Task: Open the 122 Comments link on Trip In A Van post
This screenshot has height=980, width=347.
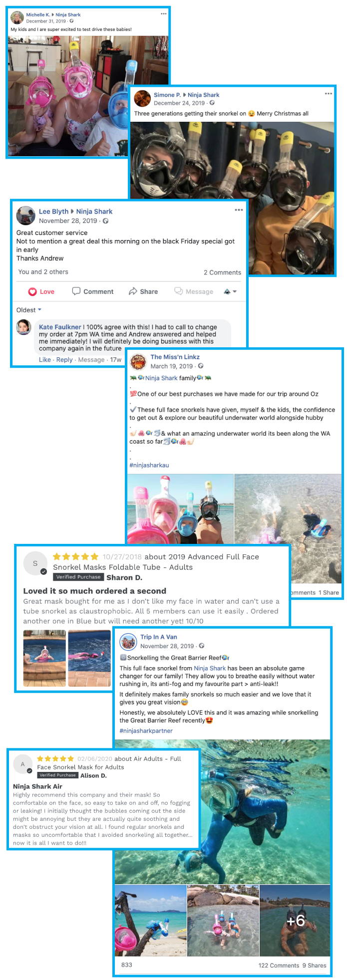Action: coord(279,966)
